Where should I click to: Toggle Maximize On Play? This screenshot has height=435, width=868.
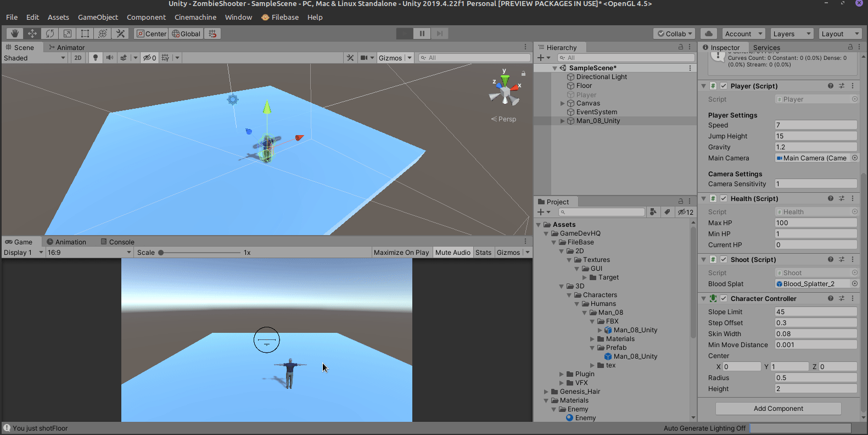point(401,253)
